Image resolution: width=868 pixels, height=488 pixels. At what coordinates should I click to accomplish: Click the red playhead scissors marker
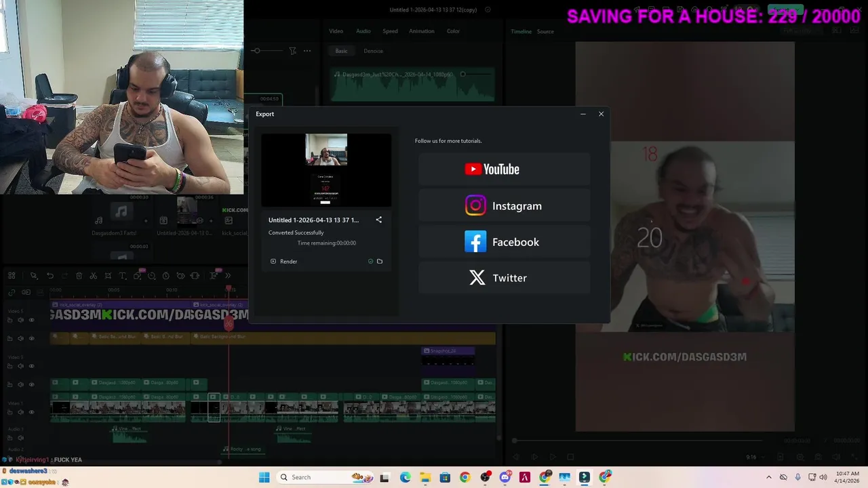(x=229, y=323)
